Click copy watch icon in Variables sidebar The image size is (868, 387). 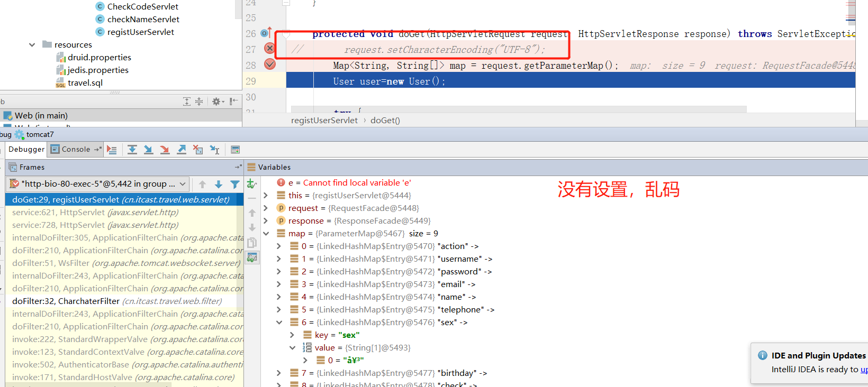[252, 243]
